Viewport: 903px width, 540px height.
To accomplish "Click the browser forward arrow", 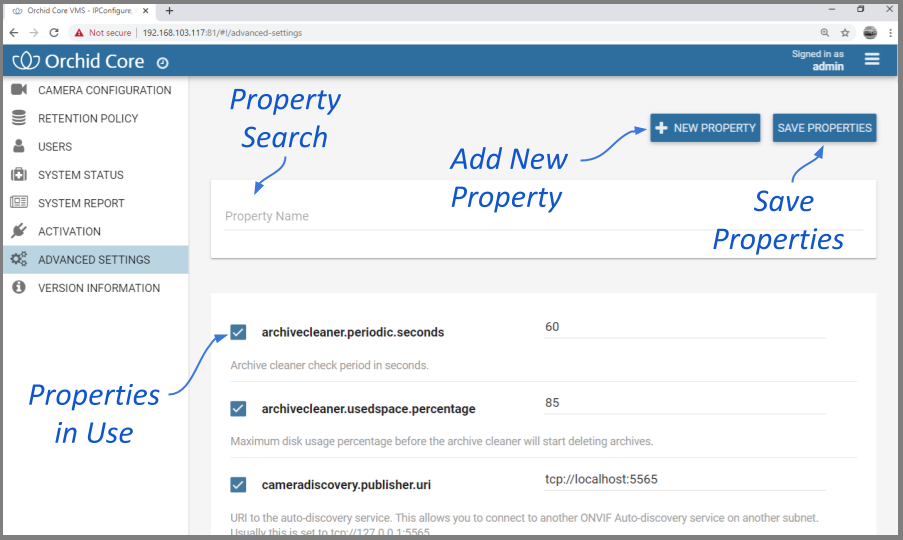I will pyautogui.click(x=34, y=33).
